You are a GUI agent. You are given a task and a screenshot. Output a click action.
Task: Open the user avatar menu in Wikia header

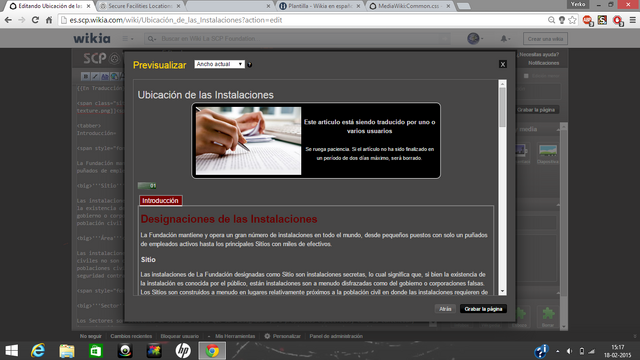click(x=474, y=38)
